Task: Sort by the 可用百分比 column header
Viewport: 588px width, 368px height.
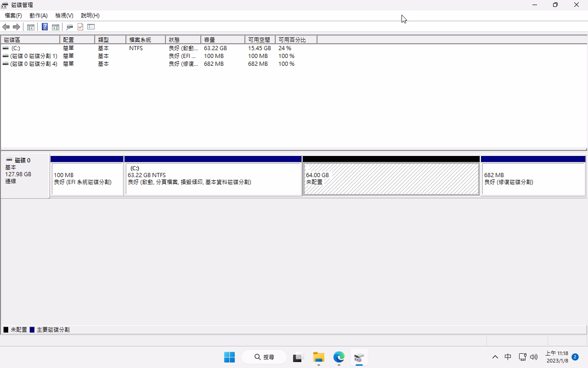Action: tap(296, 40)
